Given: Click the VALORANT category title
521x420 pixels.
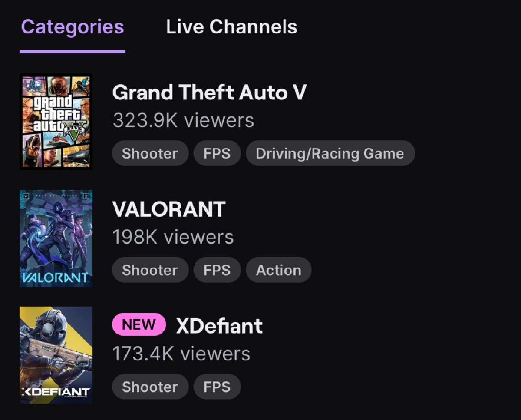Looking at the screenshot, I should click(x=169, y=209).
